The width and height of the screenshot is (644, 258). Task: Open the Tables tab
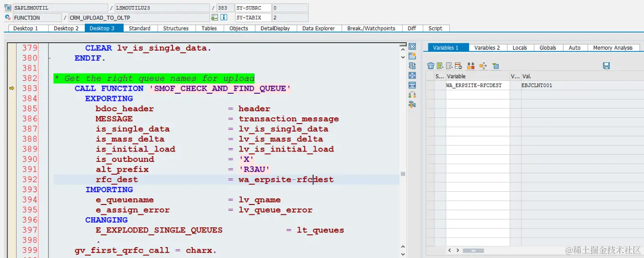[x=209, y=28]
